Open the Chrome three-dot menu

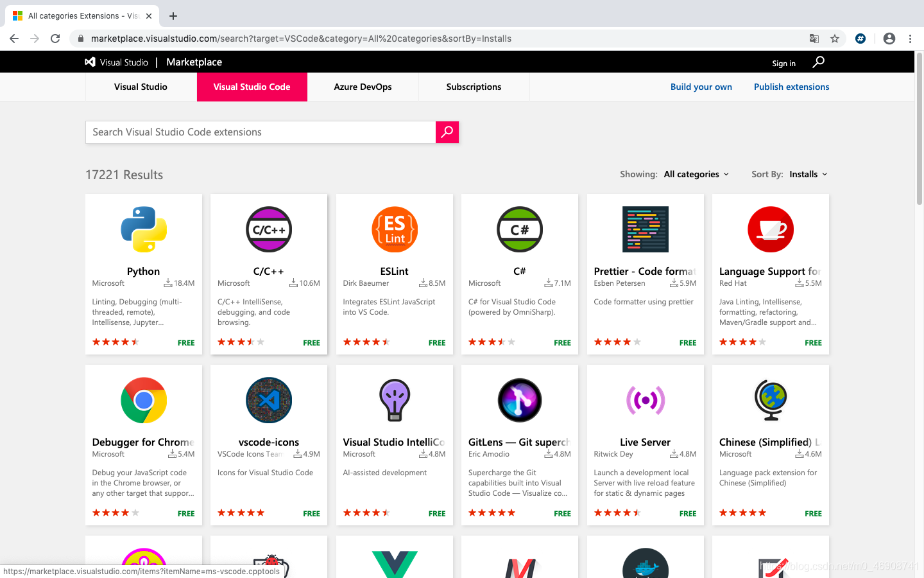[x=910, y=39]
